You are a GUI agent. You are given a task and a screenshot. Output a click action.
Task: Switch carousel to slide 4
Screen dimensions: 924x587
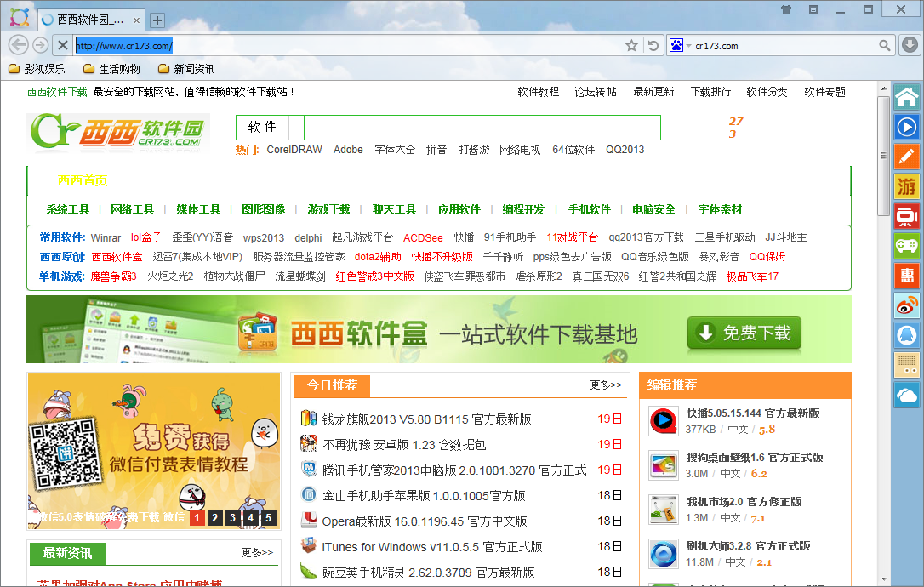(x=250, y=518)
